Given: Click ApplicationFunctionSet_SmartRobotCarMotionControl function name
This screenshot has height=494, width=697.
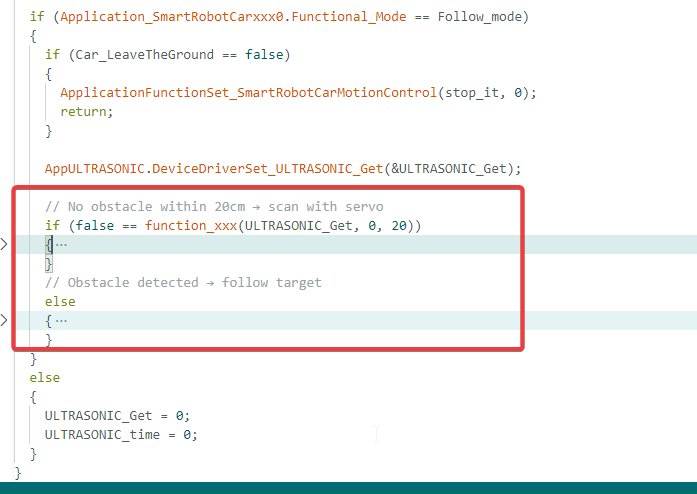Looking at the screenshot, I should tap(248, 92).
